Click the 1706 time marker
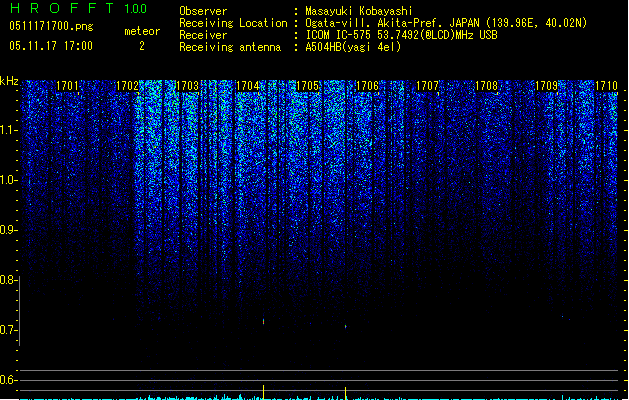The image size is (629, 400). (x=367, y=86)
